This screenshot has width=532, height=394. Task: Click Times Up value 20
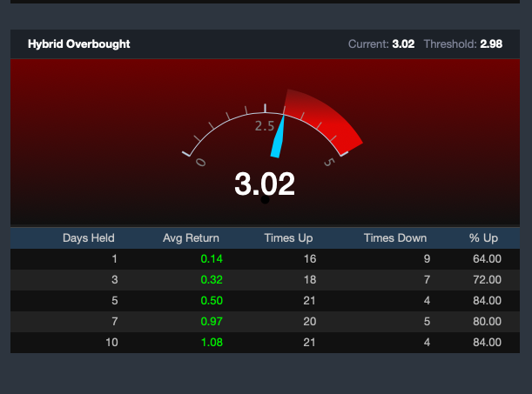coord(310,321)
